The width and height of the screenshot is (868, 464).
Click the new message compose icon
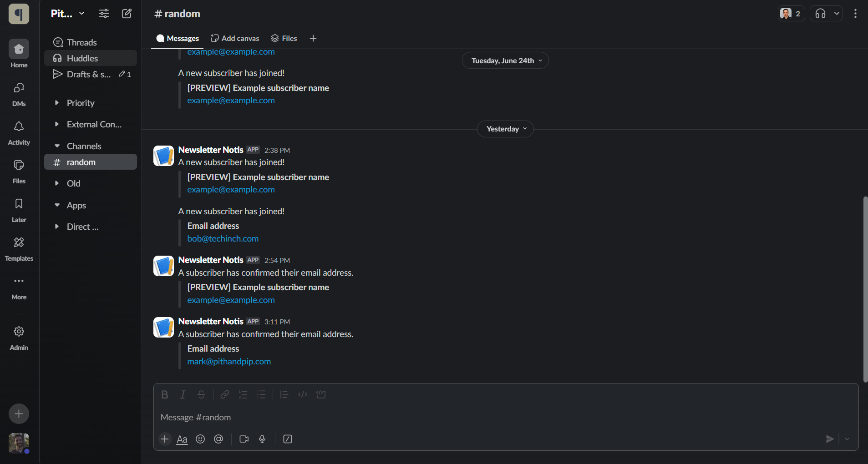[x=127, y=14]
